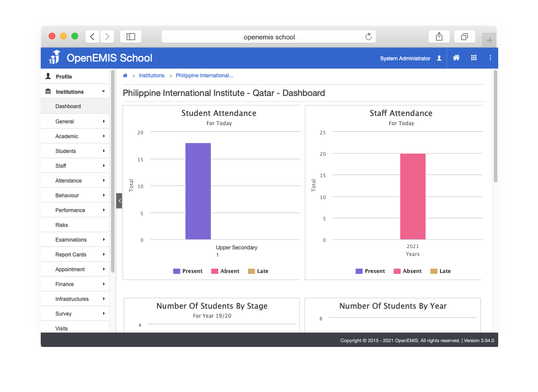Click the '2021' axis label in Staff Attendance
The width and height of the screenshot is (538, 392).
413,247
